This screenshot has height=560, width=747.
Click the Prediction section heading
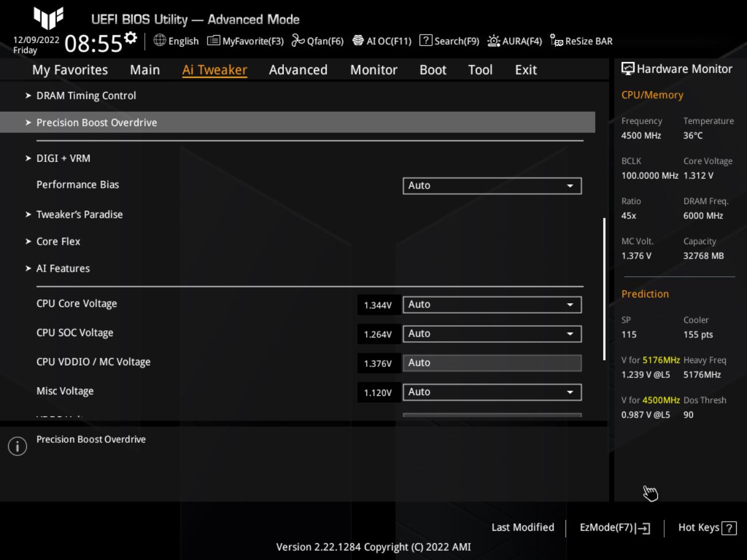[645, 294]
